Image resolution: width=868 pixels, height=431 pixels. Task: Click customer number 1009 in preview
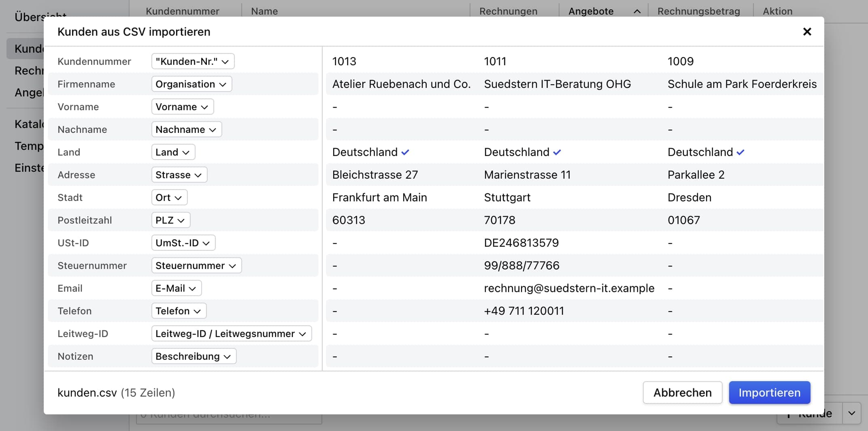click(x=680, y=61)
